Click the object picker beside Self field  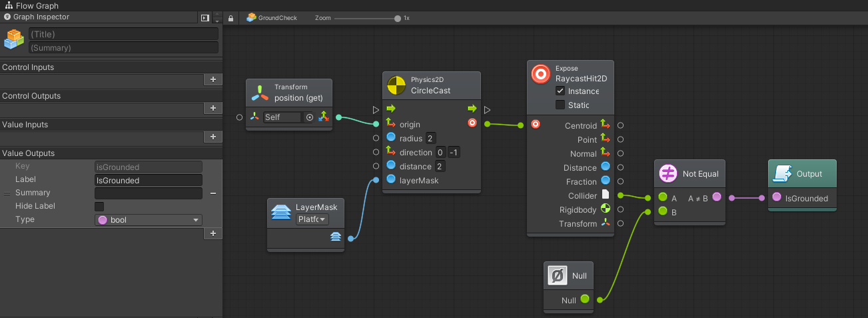pyautogui.click(x=309, y=117)
